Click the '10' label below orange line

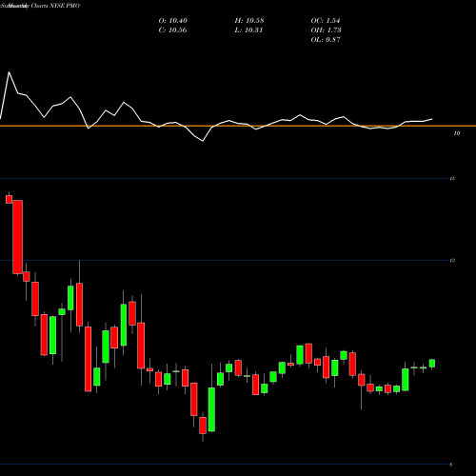457,133
